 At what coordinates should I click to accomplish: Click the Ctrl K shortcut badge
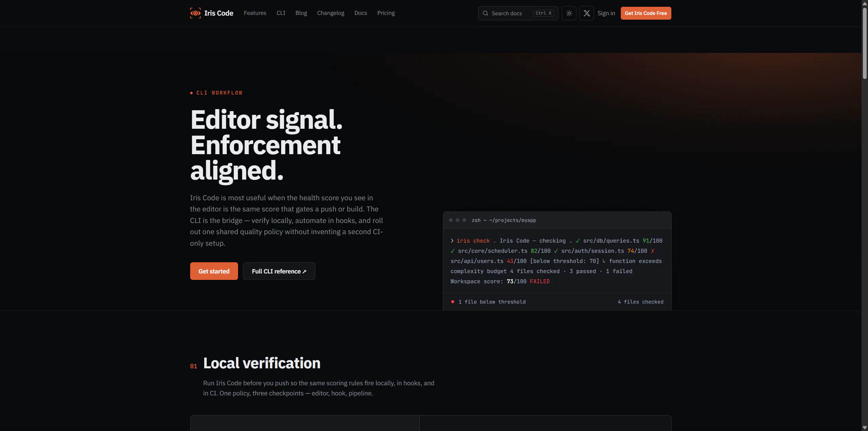point(544,13)
